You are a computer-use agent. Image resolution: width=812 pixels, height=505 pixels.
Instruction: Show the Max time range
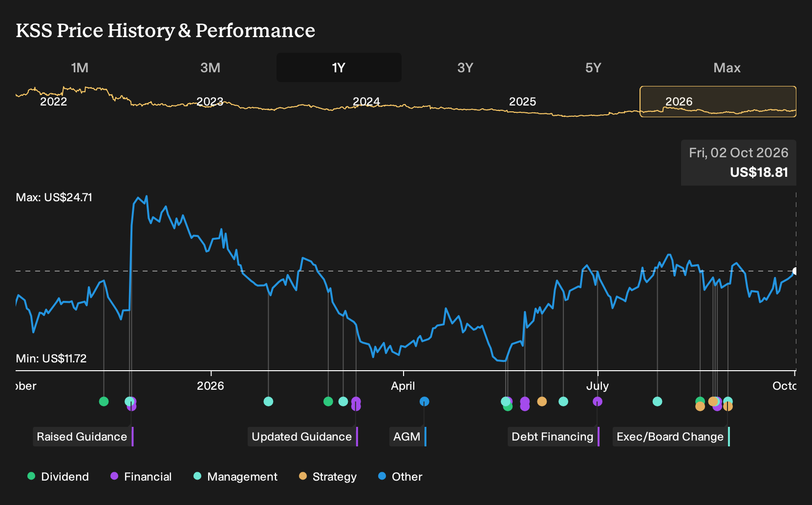click(x=727, y=67)
